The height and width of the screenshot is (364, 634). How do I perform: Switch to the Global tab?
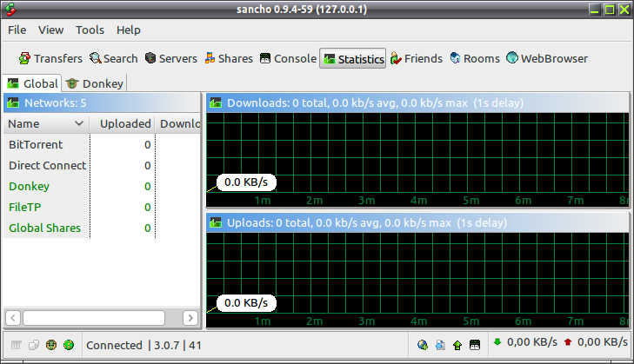pos(32,83)
